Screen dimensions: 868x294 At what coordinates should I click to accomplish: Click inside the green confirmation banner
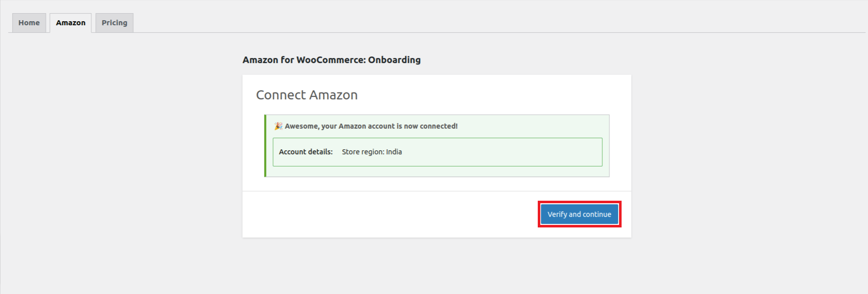[437, 145]
